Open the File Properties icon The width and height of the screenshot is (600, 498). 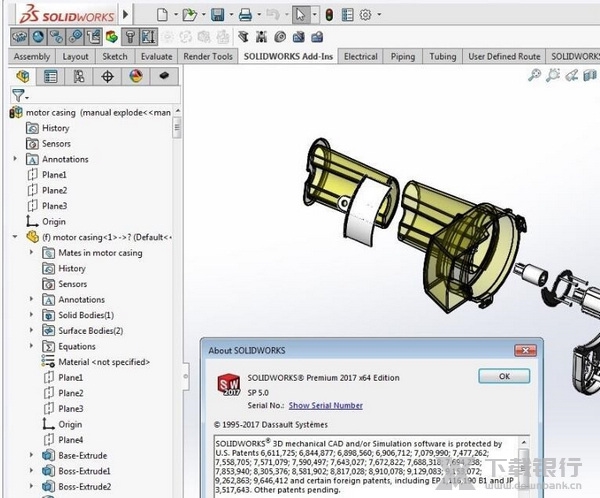point(347,15)
